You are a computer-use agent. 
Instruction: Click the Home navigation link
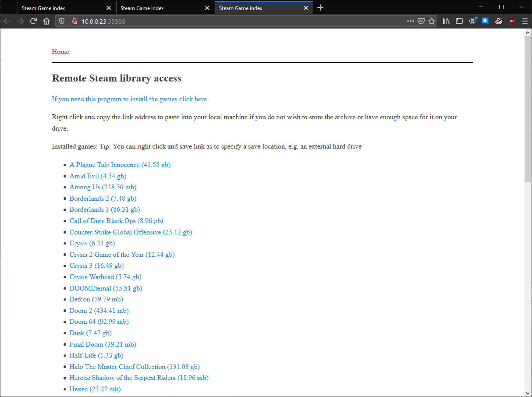pyautogui.click(x=60, y=52)
